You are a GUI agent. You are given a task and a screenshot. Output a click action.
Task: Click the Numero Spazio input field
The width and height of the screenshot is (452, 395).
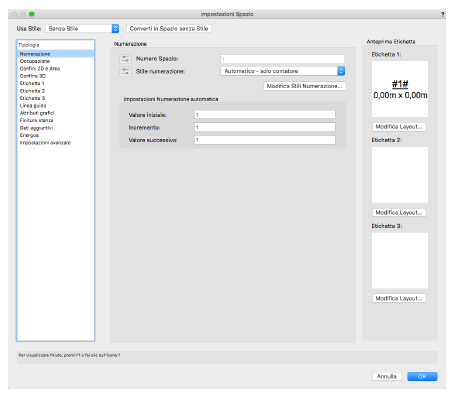(282, 59)
